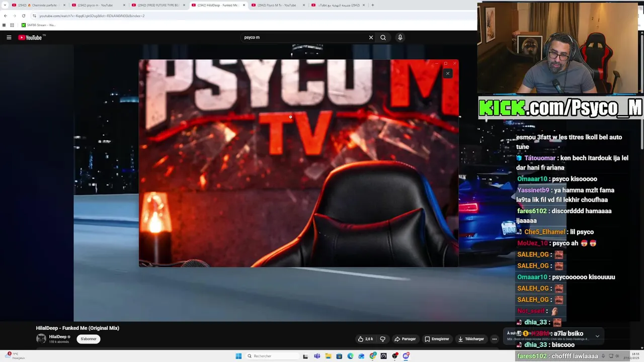Screen dimensions: 644x362
Task: Click the Partager share button
Action: (405, 339)
